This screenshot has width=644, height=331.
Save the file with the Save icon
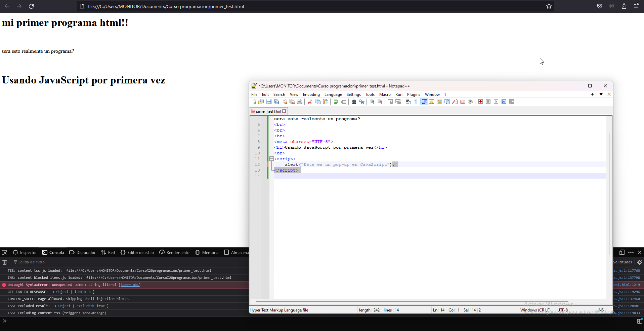coord(269,102)
